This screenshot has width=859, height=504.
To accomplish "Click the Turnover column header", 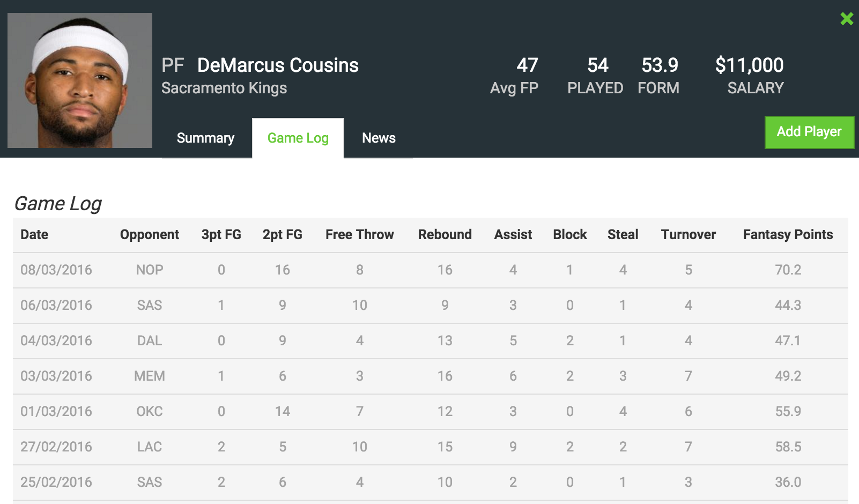I will pos(688,234).
